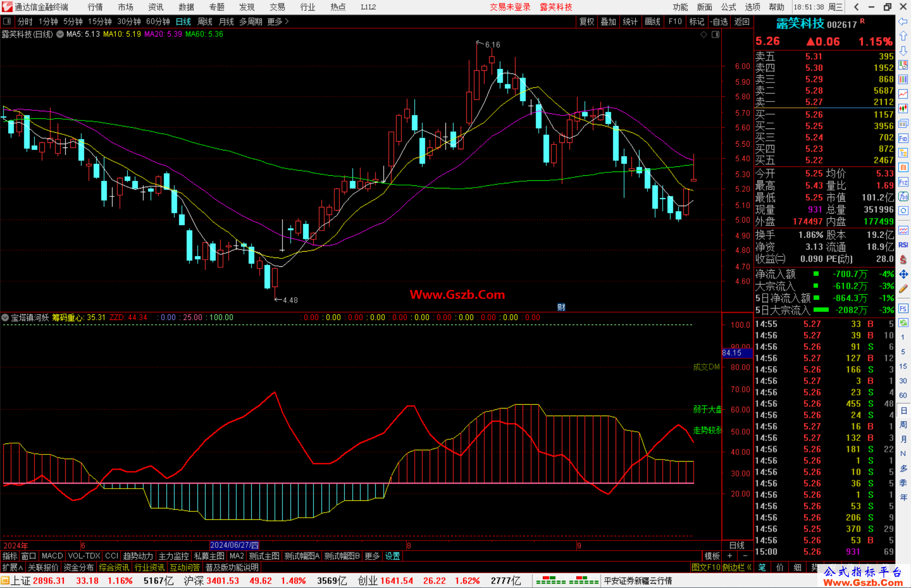
Task: Click the FS icon in the right sidebar
Action: (903, 308)
